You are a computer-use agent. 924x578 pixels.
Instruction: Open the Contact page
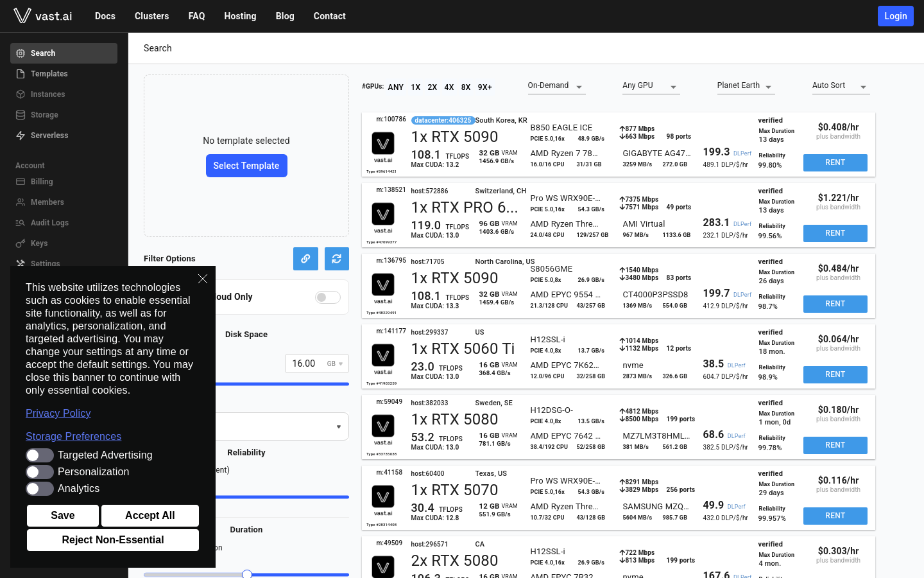click(330, 16)
